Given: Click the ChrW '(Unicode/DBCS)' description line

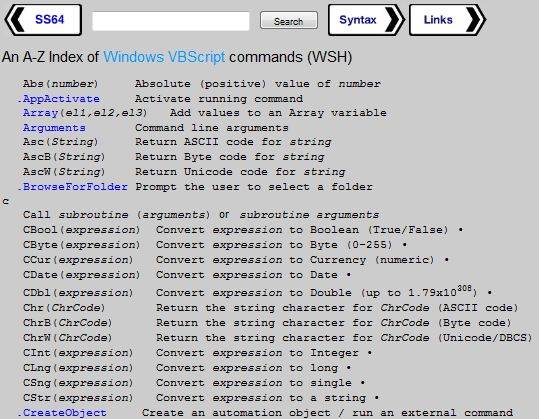Looking at the screenshot, I should [x=344, y=338].
